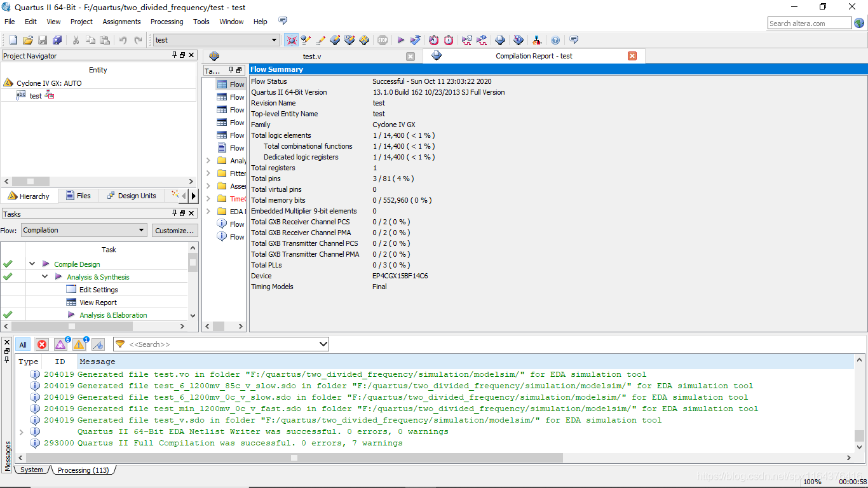Toggle the All messages filter

tap(23, 344)
